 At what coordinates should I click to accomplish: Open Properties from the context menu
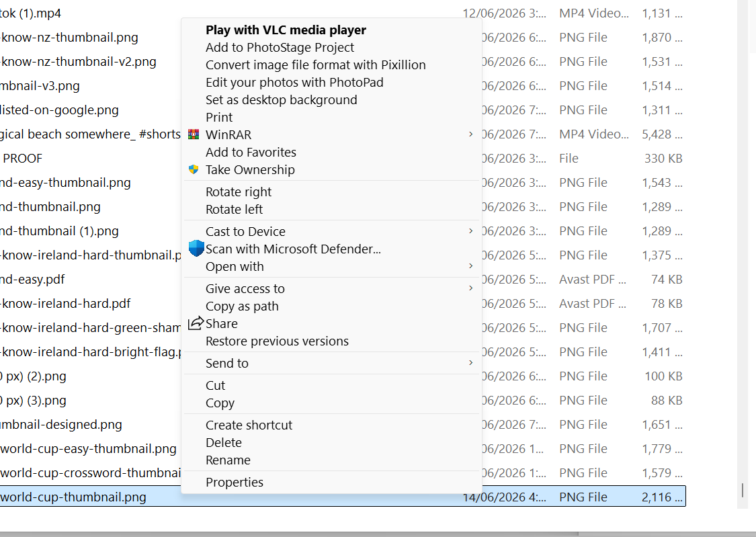coord(235,482)
